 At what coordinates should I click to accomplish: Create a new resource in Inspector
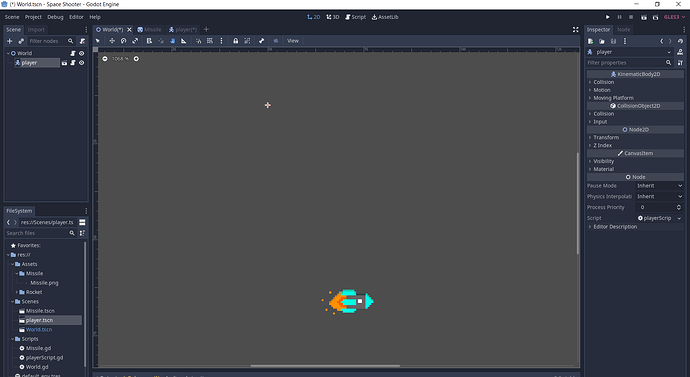coord(591,41)
